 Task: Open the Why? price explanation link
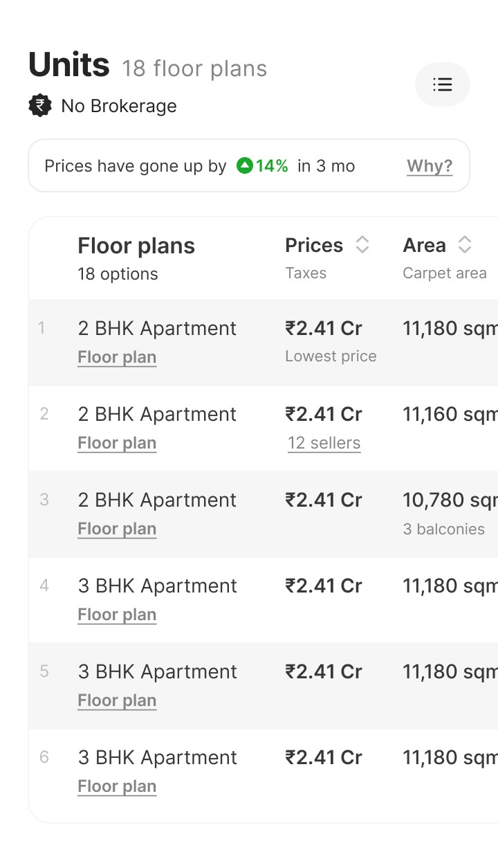430,166
